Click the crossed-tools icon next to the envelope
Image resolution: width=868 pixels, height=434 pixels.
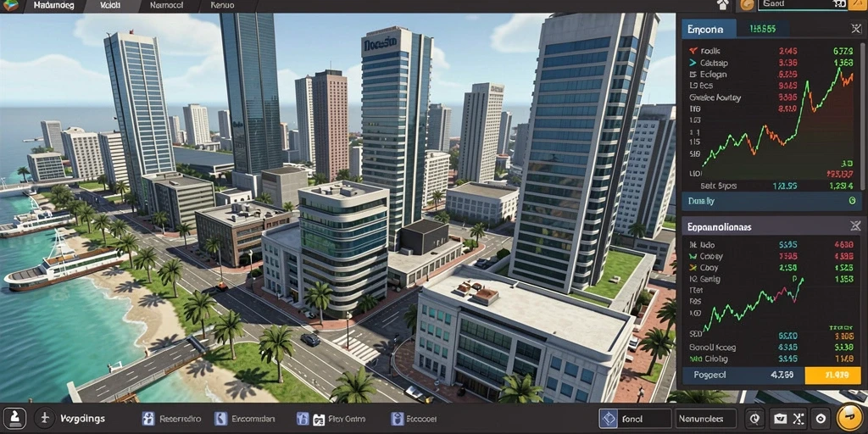point(798,419)
